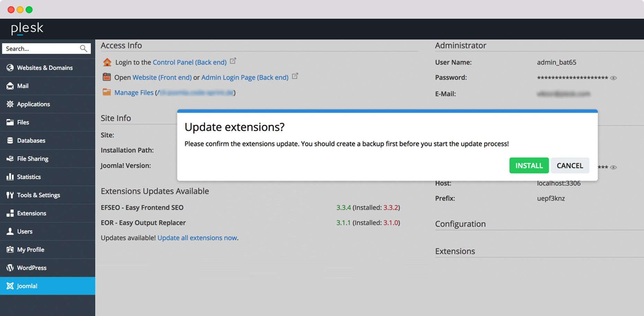Viewport: 644px width, 316px height.
Task: Confirm update with INSTALL button
Action: point(529,166)
